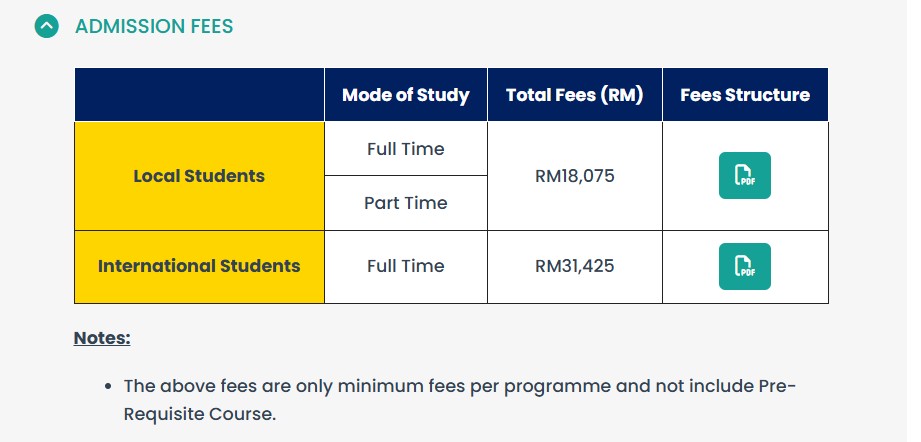Select the Total Fees (RM) column header
This screenshot has height=442, width=921.
(574, 95)
